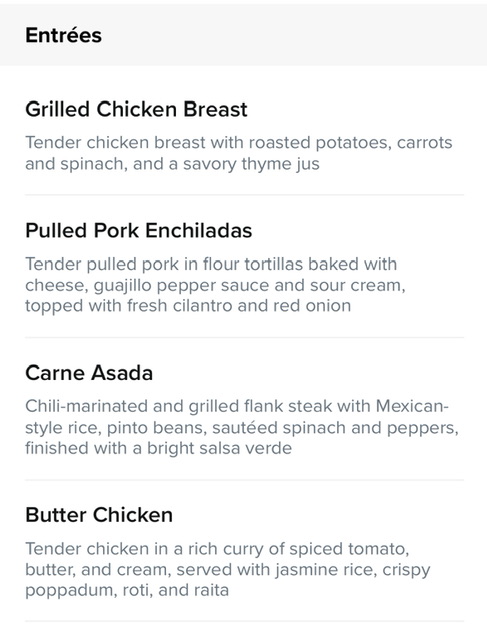
Task: Click the 'guajillo pepper sauce' text
Action: pyautogui.click(x=182, y=285)
